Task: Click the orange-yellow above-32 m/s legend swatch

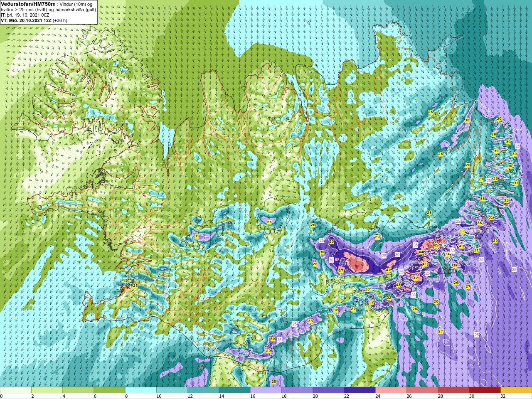Action: pyautogui.click(x=516, y=390)
